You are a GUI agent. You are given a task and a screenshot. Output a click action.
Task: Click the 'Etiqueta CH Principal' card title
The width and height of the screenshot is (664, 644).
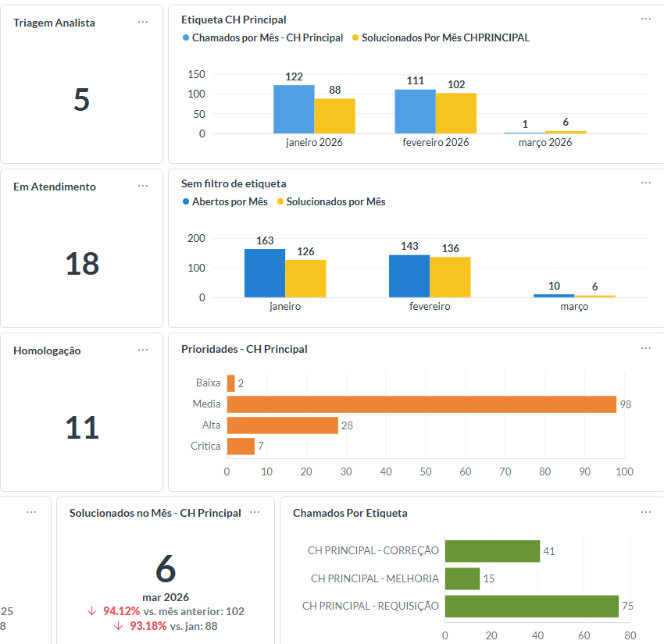click(234, 20)
